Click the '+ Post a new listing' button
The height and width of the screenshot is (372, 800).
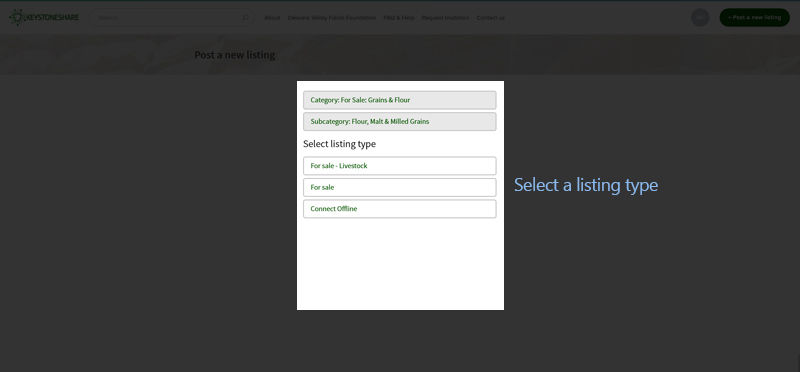[x=754, y=17]
